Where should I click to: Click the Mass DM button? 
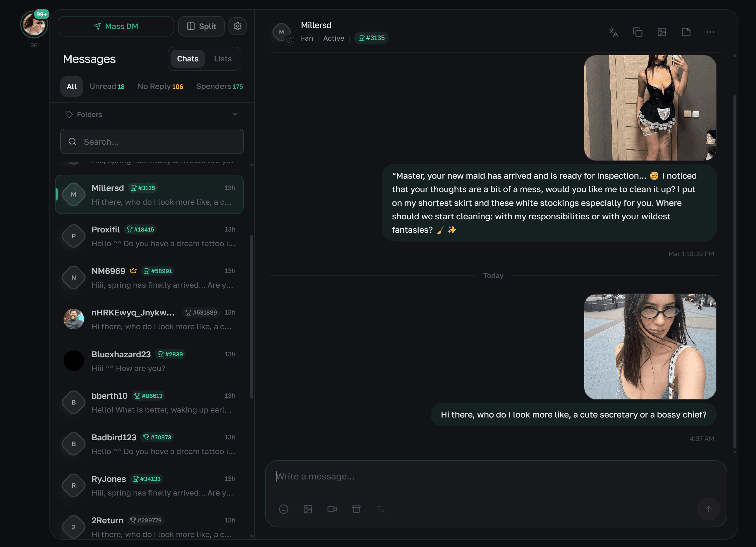[x=116, y=26]
